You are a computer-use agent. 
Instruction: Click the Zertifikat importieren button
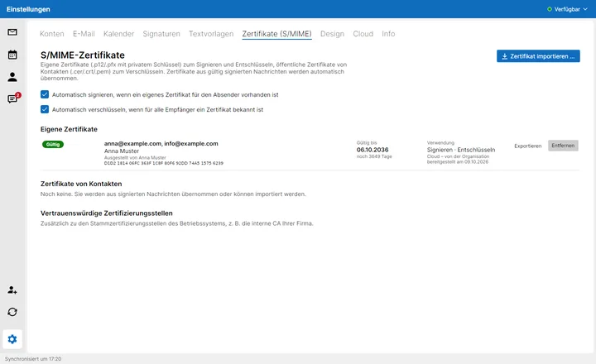538,56
